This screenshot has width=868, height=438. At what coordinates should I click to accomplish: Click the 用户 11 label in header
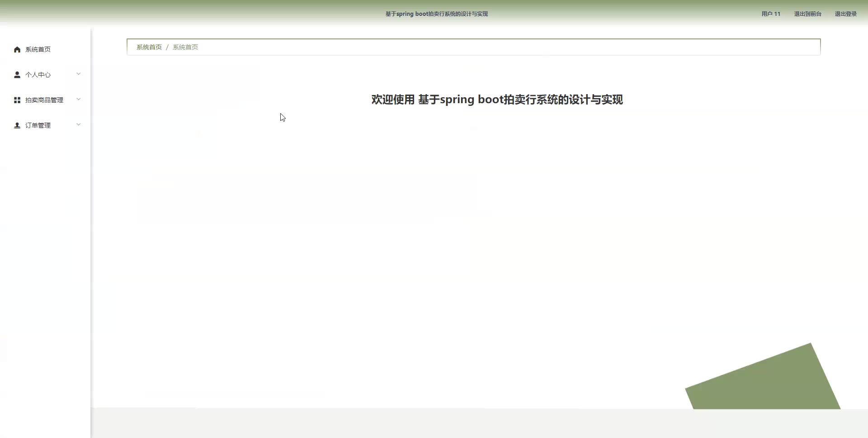click(x=771, y=14)
